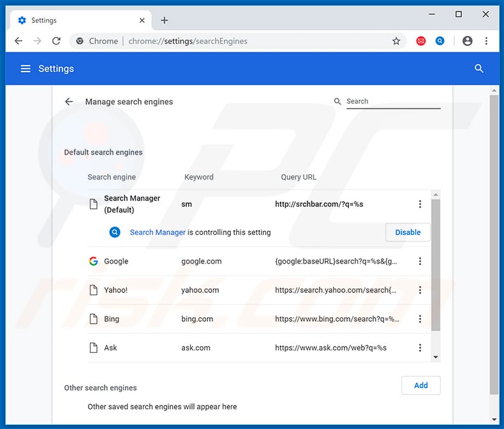504x429 pixels.
Task: Go forward with the browser forward arrow
Action: pos(37,41)
